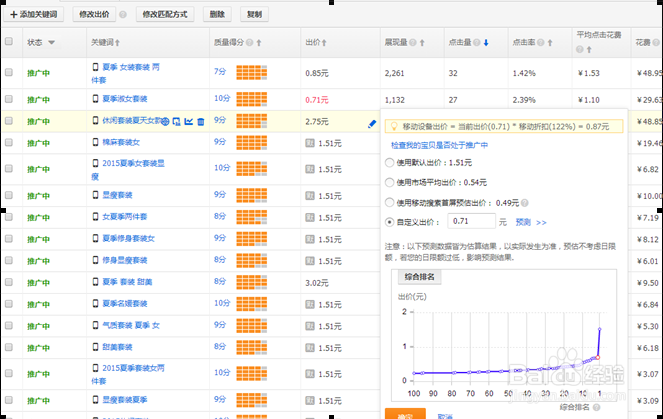
Task: Open help icon beside 0.49元 estimate
Action: [x=525, y=203]
